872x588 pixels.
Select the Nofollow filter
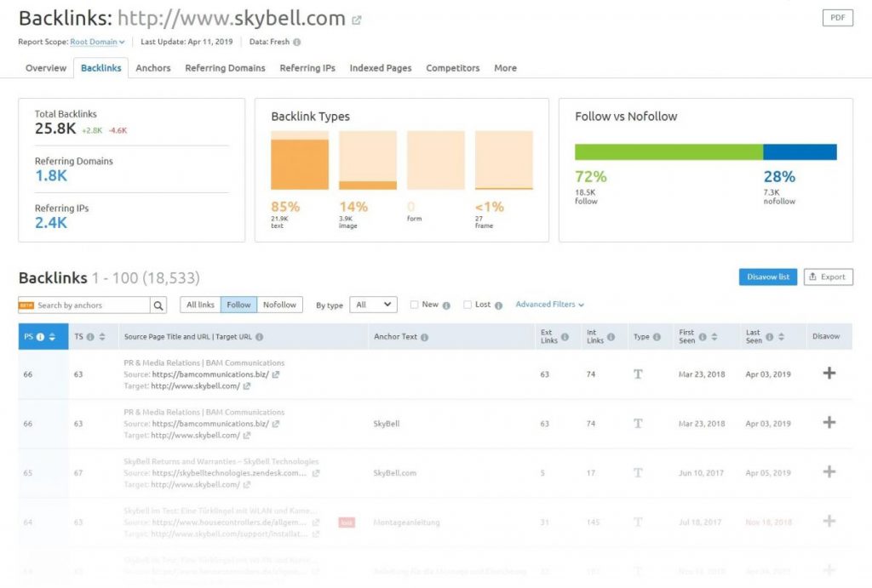(x=279, y=305)
